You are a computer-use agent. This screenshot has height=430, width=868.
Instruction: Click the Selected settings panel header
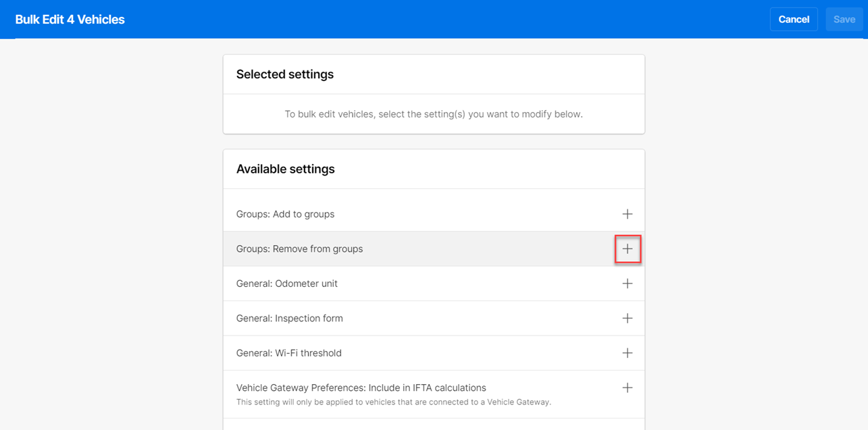pyautogui.click(x=284, y=74)
